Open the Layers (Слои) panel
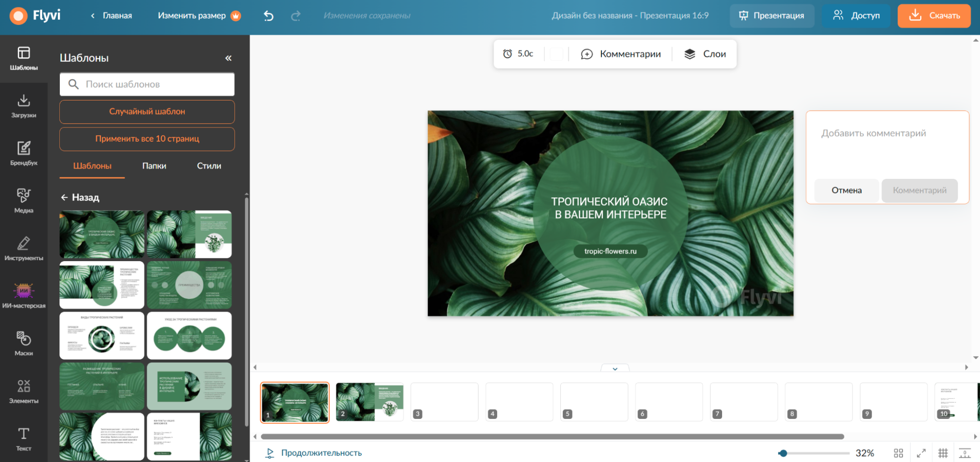The height and width of the screenshot is (462, 980). pos(705,54)
